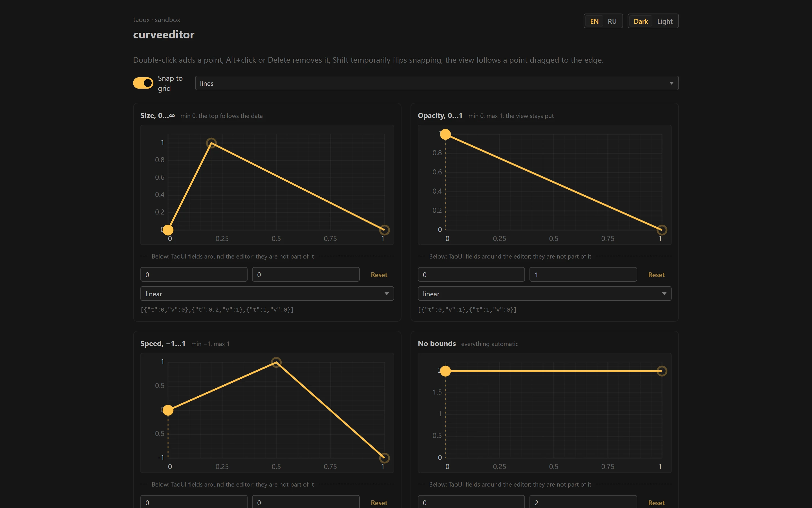Select the Opacity curve start point at value 1
The image size is (812, 508).
(x=445, y=134)
